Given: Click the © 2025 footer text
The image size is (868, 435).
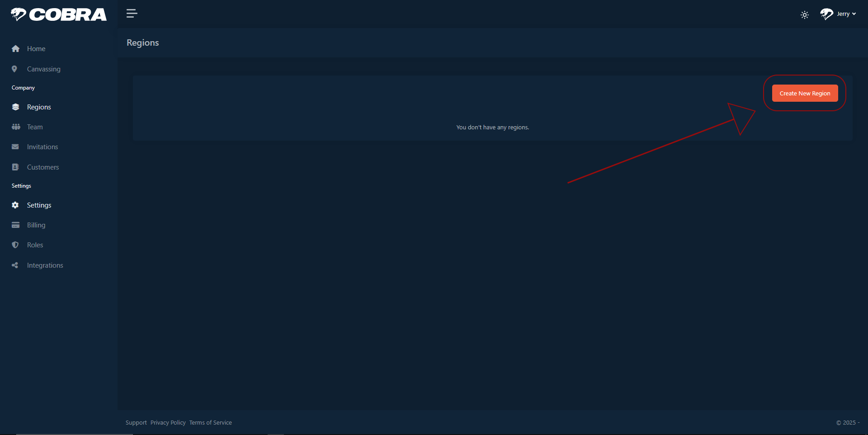Looking at the screenshot, I should tap(848, 423).
